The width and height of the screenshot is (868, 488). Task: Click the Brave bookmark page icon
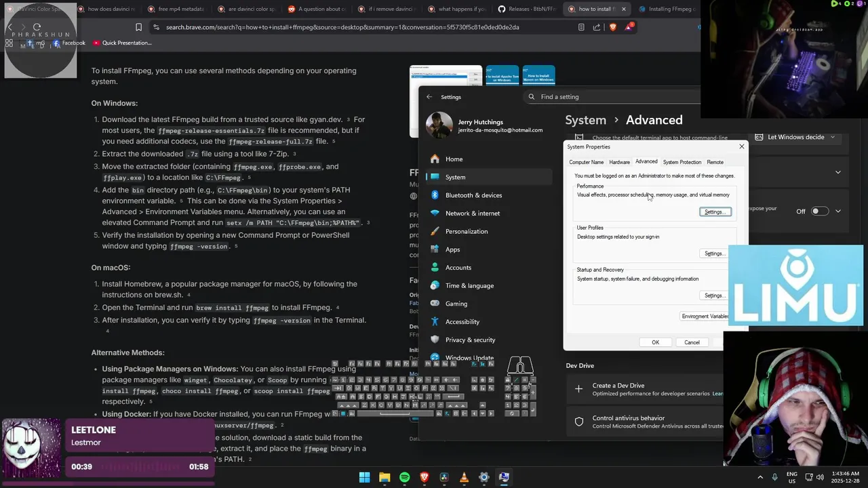pos(138,27)
